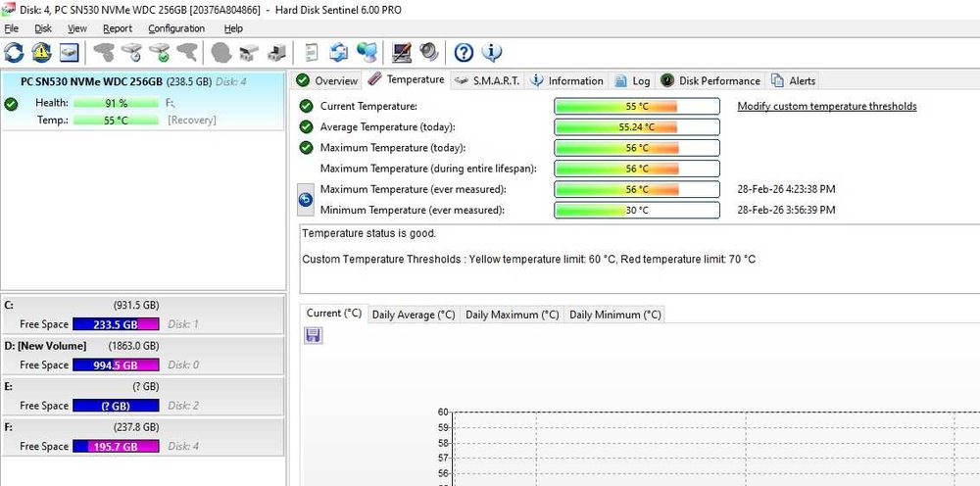This screenshot has height=486, width=980.
Task: Click green check icon next to Average Temperature
Action: (306, 126)
